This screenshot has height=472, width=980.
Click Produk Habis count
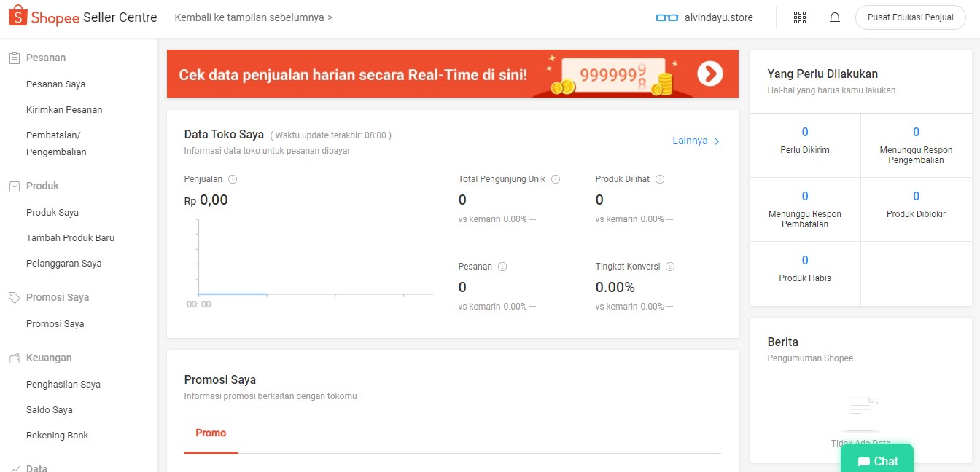point(805,261)
